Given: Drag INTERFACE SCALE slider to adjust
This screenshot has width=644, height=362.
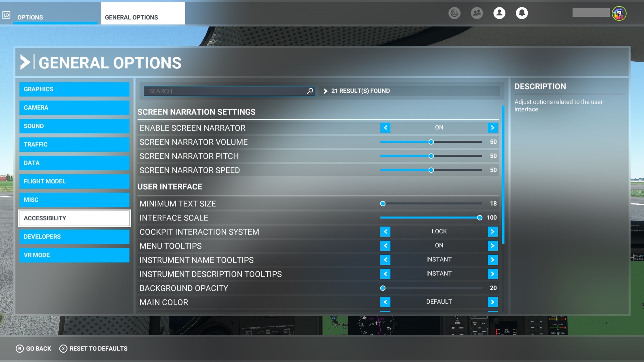Looking at the screenshot, I should point(479,217).
